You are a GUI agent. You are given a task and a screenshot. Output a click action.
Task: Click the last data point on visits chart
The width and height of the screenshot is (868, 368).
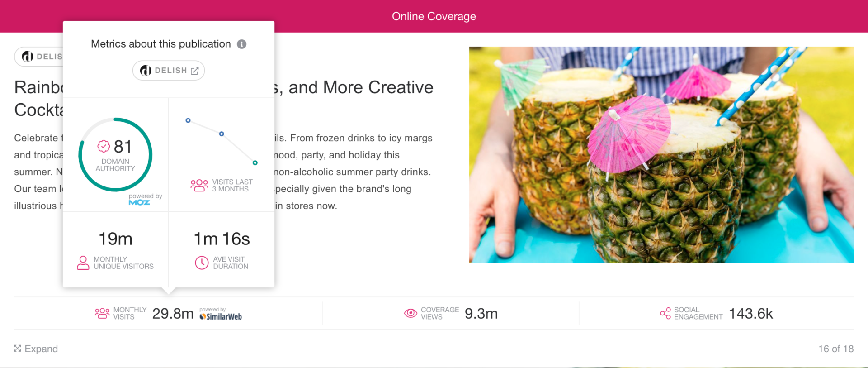click(x=255, y=163)
